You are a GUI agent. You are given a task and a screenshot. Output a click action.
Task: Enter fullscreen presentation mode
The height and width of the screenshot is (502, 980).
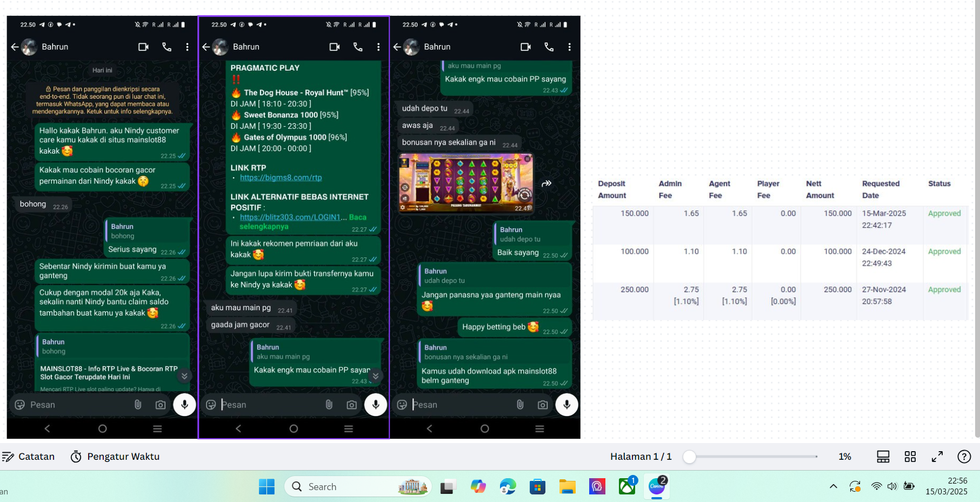pyautogui.click(x=937, y=457)
